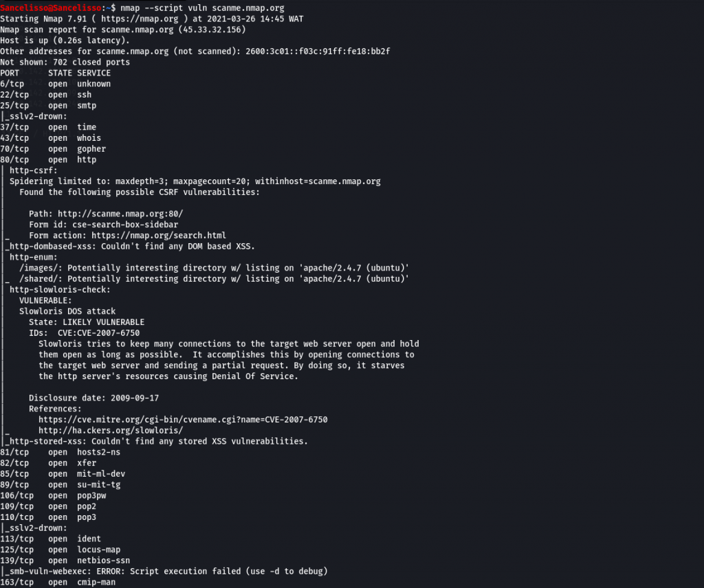Open the https://nmap.org link in header

pos(139,19)
